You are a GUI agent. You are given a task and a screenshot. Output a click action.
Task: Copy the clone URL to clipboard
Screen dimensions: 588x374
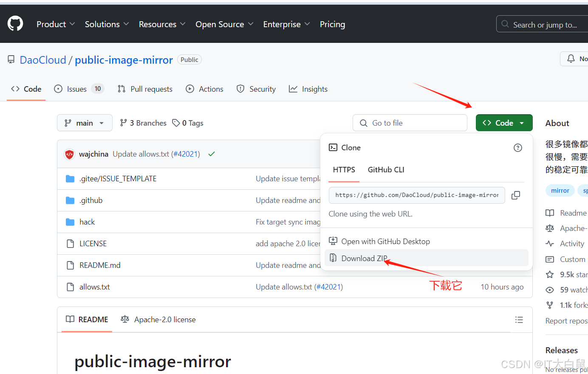point(516,195)
